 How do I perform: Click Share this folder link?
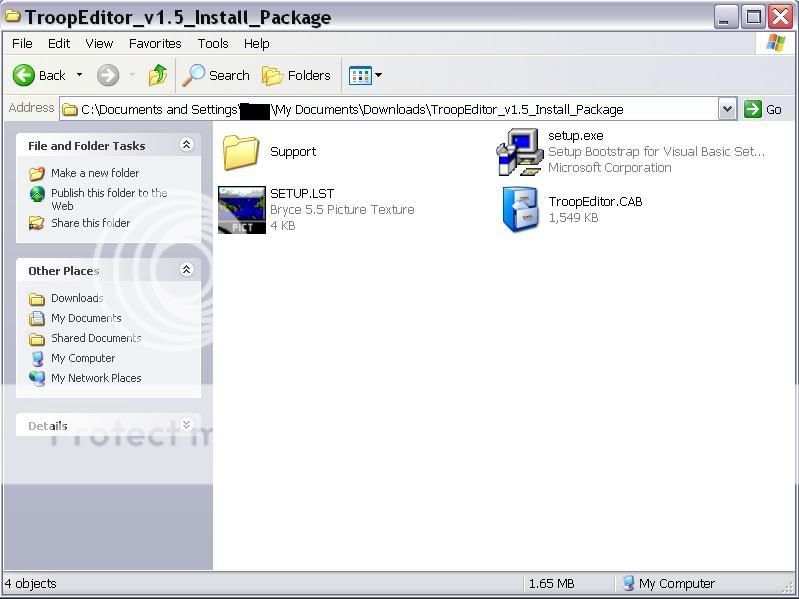[x=91, y=223]
